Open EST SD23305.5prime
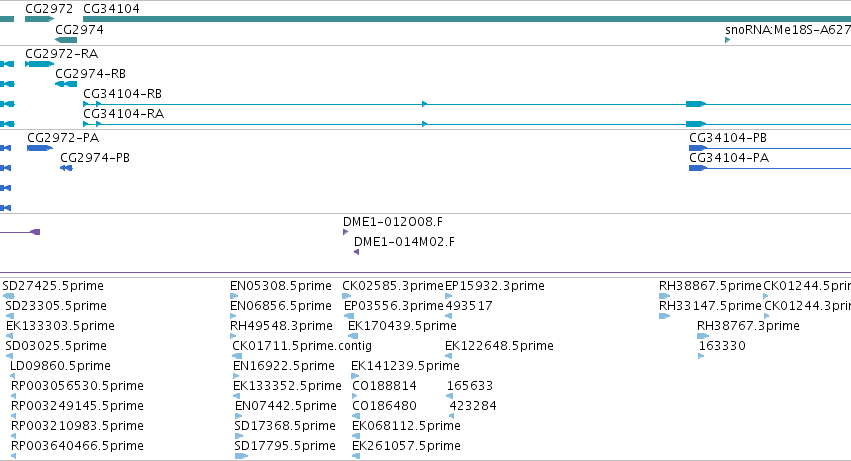851x461 pixels. point(56,306)
